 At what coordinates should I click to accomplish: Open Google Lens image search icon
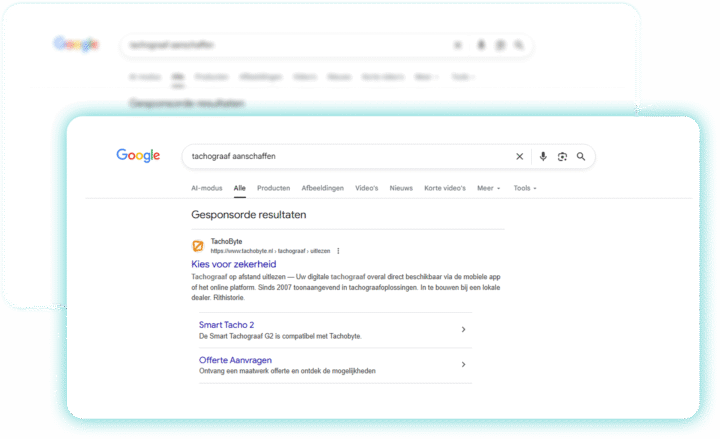click(x=562, y=157)
